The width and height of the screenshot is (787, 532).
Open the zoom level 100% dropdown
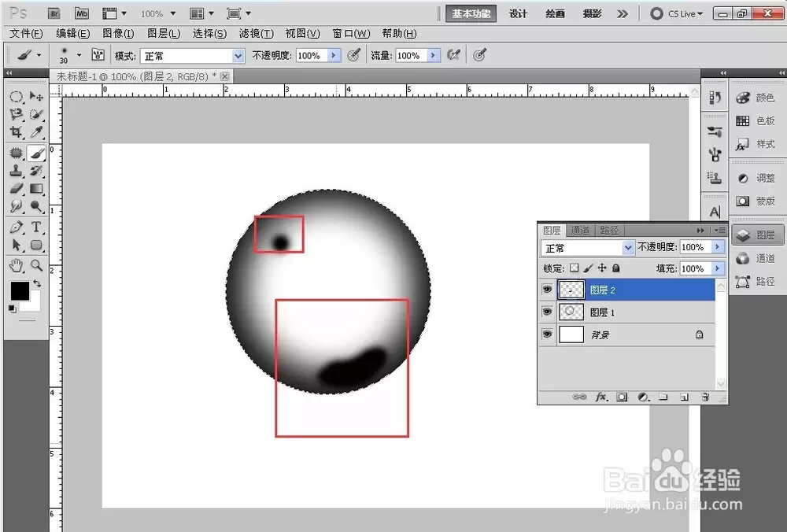click(172, 13)
